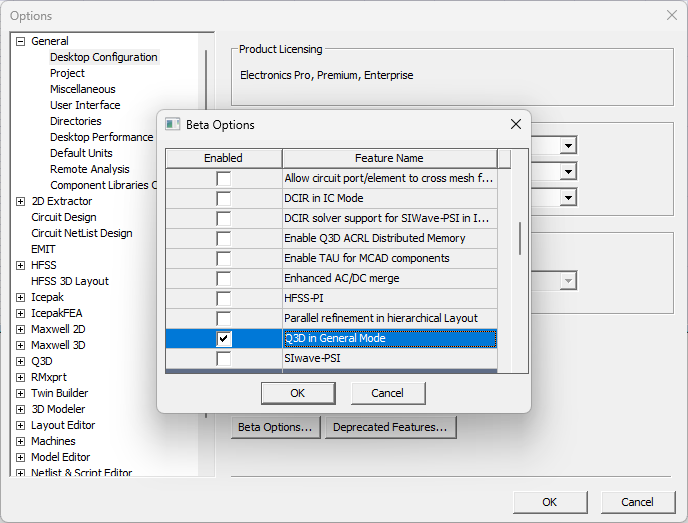Select Remote Analysis in the options tree
The width and height of the screenshot is (688, 523).
click(90, 169)
